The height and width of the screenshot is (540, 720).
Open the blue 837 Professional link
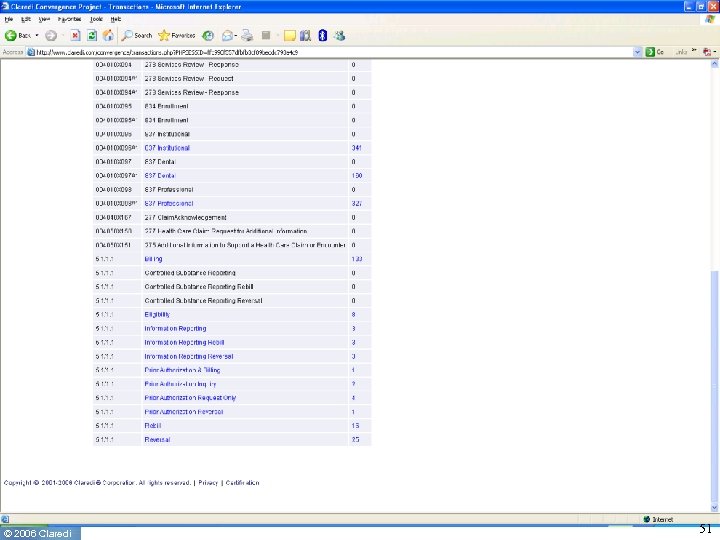tap(169, 203)
